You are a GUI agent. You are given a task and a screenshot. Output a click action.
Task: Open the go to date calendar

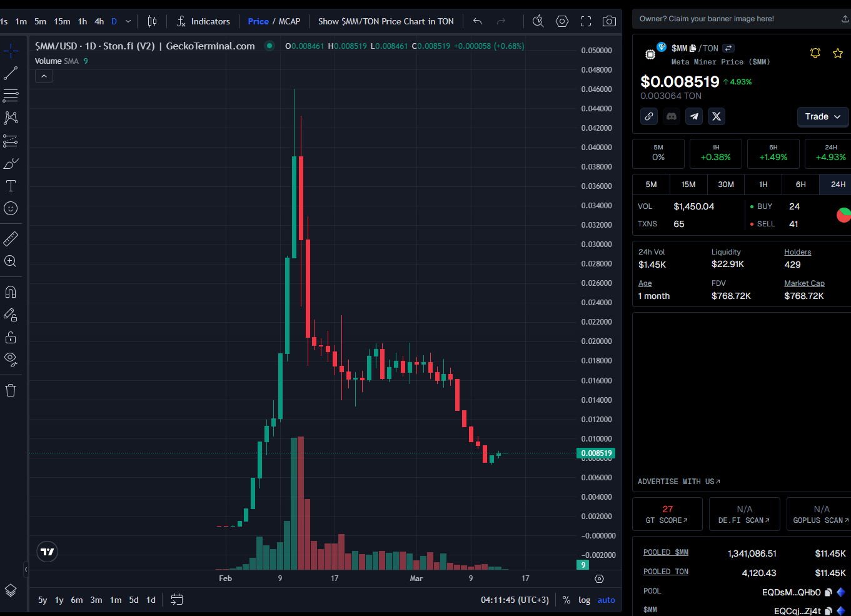(x=177, y=600)
